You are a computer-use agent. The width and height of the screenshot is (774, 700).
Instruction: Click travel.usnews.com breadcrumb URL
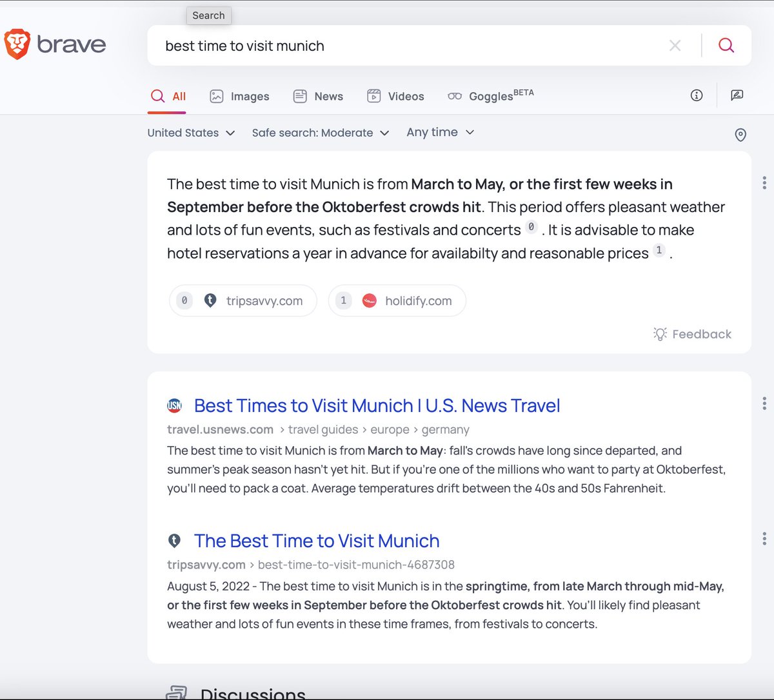tap(220, 429)
